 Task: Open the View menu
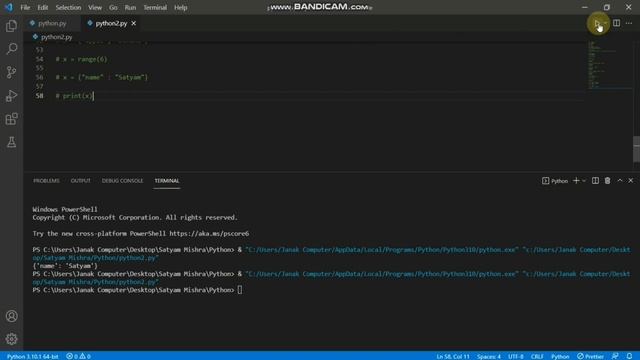pyautogui.click(x=95, y=7)
